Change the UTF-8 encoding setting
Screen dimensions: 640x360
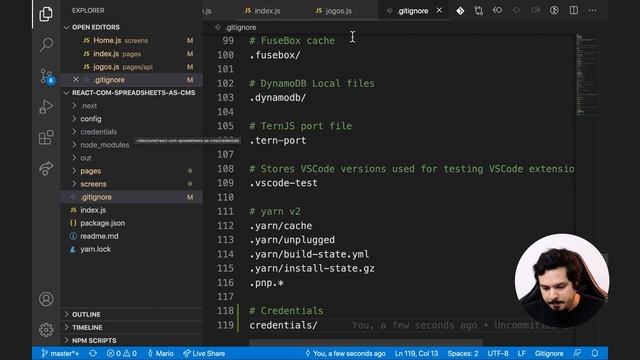pyautogui.click(x=498, y=353)
